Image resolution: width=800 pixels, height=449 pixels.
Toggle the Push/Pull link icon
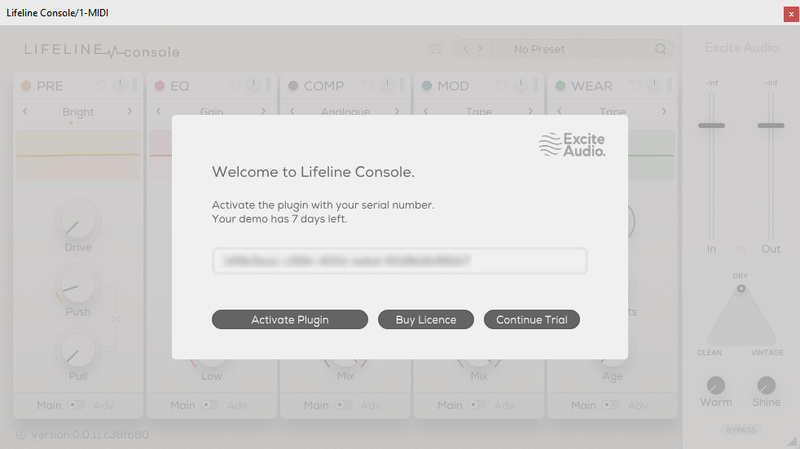point(116,319)
